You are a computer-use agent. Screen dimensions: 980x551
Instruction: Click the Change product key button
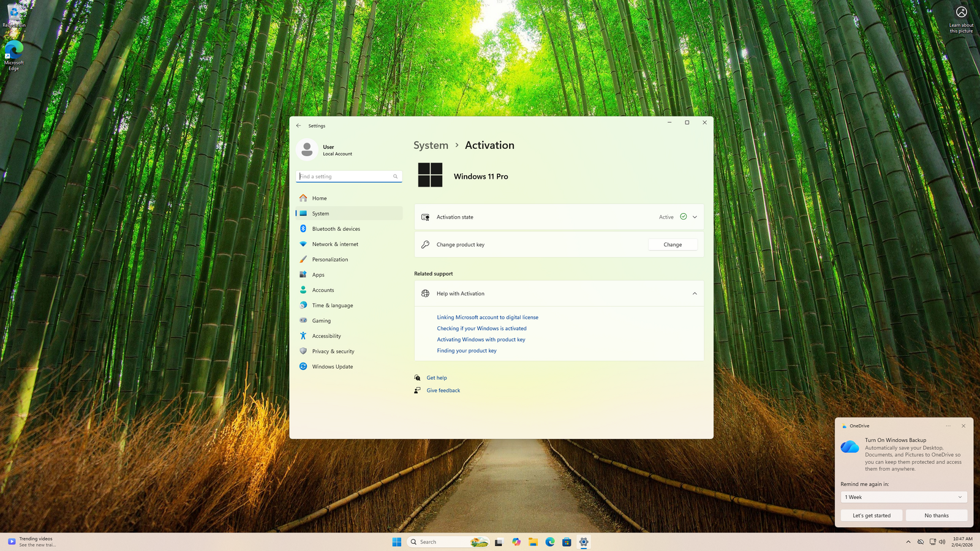click(673, 245)
